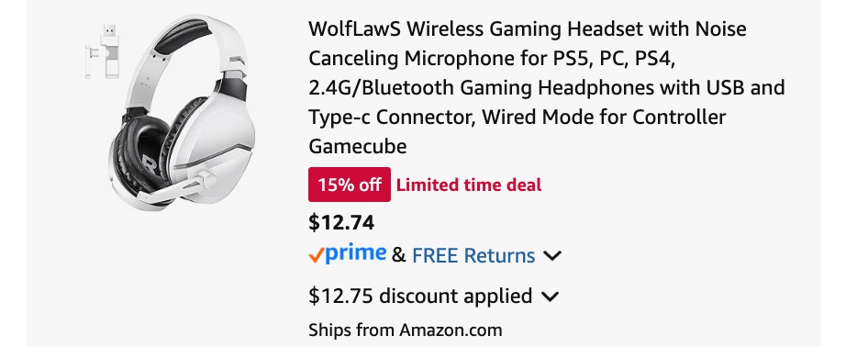Click the red 15% off badge
This screenshot has width=868, height=347.
(x=350, y=185)
